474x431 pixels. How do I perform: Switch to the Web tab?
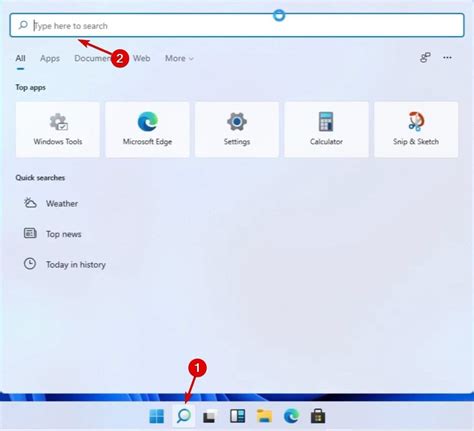point(141,58)
